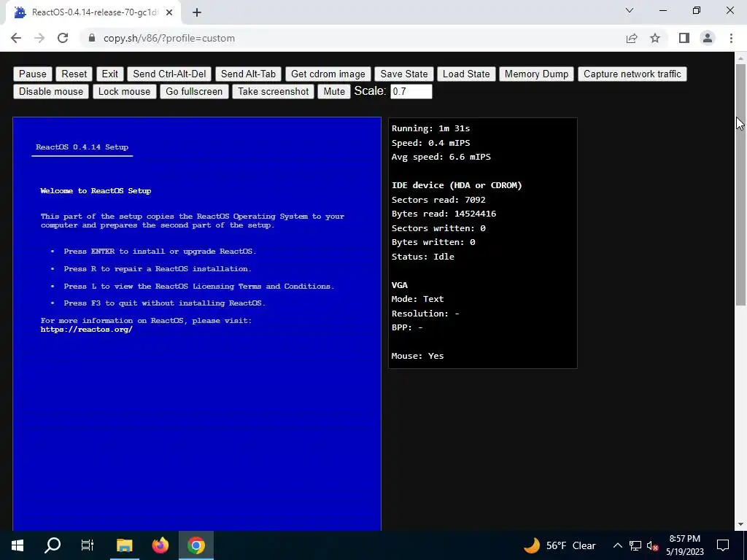Click 'Press L to view the ReactOS Licensing' line
This screenshot has height=560, width=747.
tap(199, 286)
